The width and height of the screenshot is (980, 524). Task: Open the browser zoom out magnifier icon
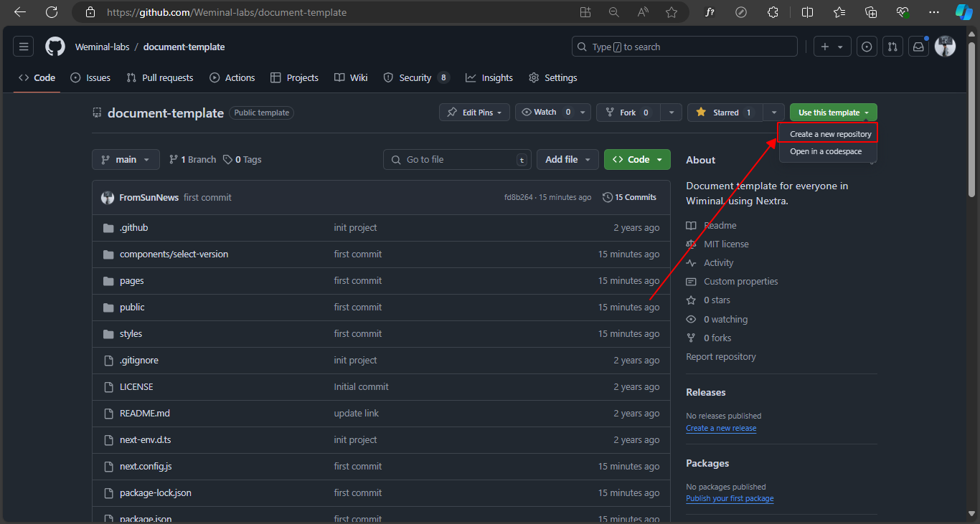tap(614, 12)
